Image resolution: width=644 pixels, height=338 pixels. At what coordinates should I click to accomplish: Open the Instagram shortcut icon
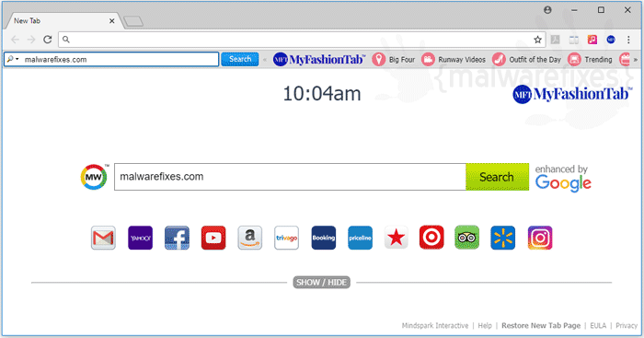[540, 238]
